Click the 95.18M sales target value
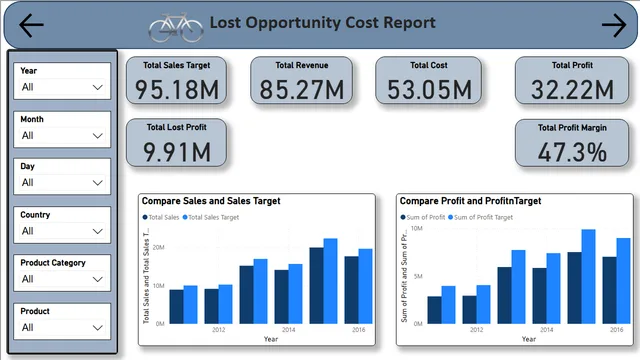This screenshot has height=360, width=640. tap(177, 90)
